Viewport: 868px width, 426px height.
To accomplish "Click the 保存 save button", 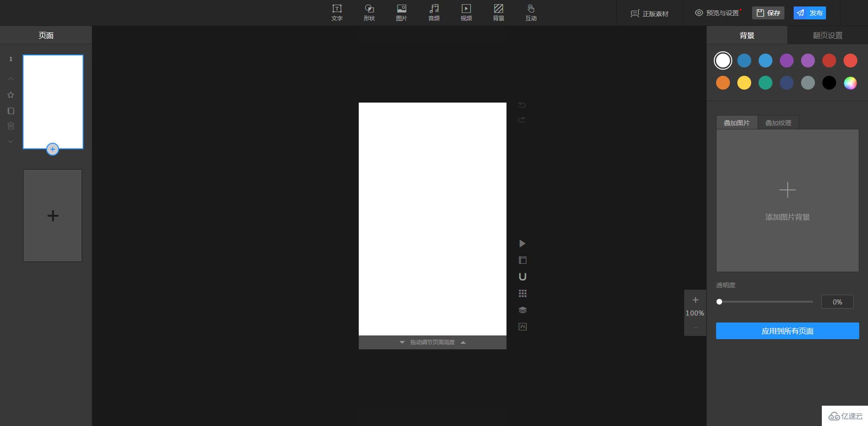I will [x=768, y=13].
